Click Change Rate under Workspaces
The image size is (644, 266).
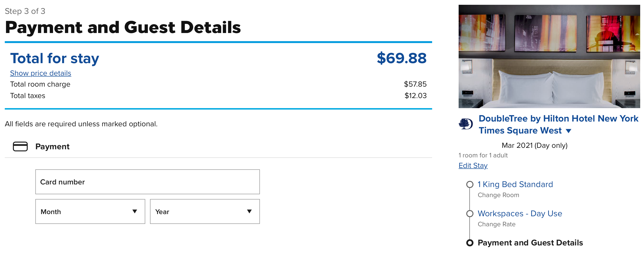click(497, 224)
